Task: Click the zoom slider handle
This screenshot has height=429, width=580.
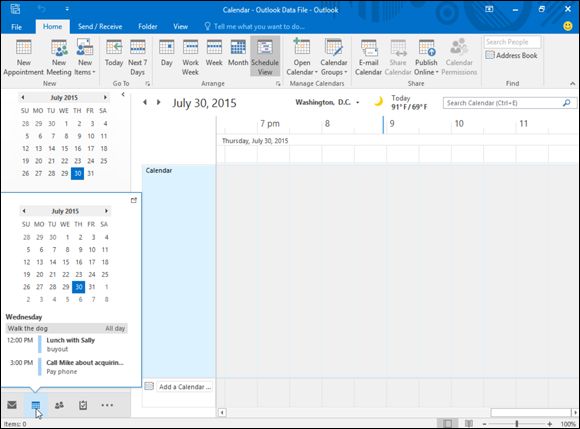Action: coord(517,424)
